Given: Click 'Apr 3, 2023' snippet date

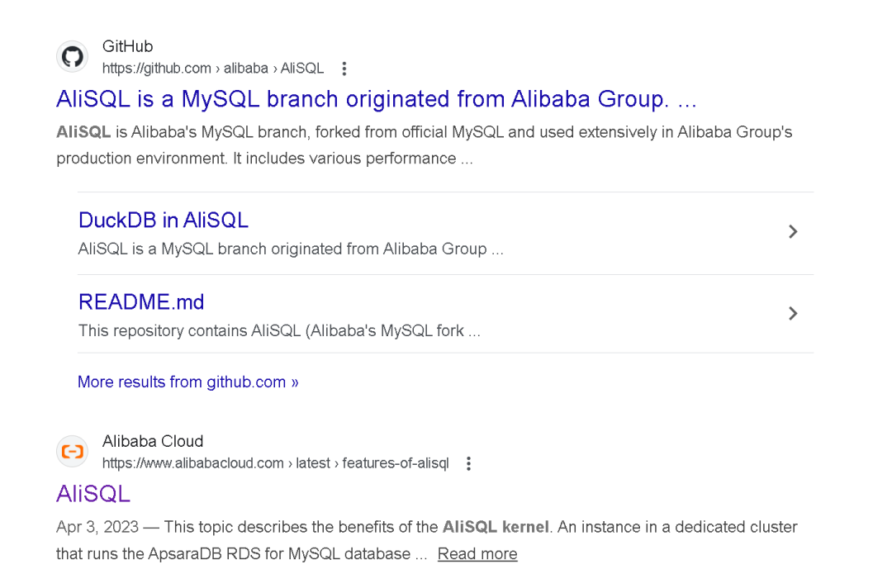Looking at the screenshot, I should pos(97,527).
